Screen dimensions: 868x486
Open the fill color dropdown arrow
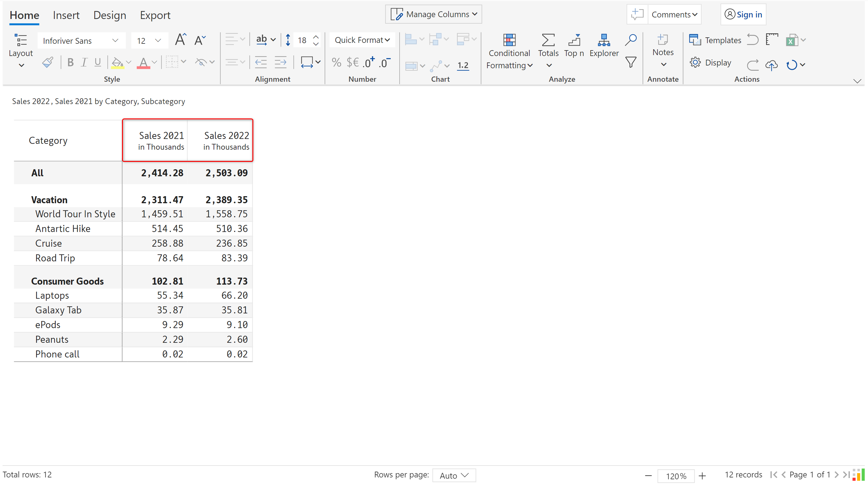tap(129, 62)
